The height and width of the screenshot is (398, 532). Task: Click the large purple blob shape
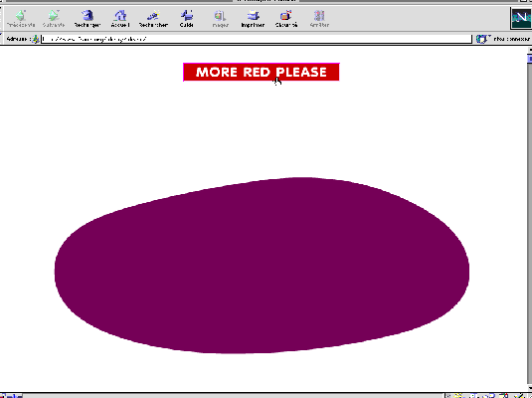coord(262,266)
